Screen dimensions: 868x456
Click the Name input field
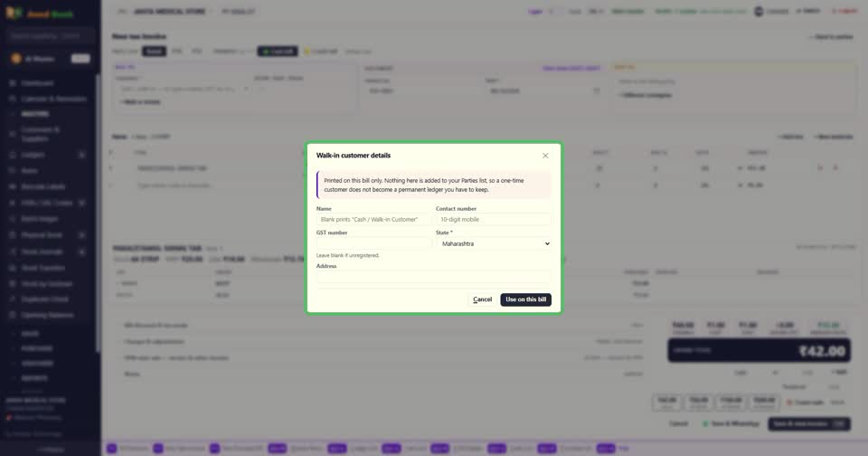[x=373, y=220]
